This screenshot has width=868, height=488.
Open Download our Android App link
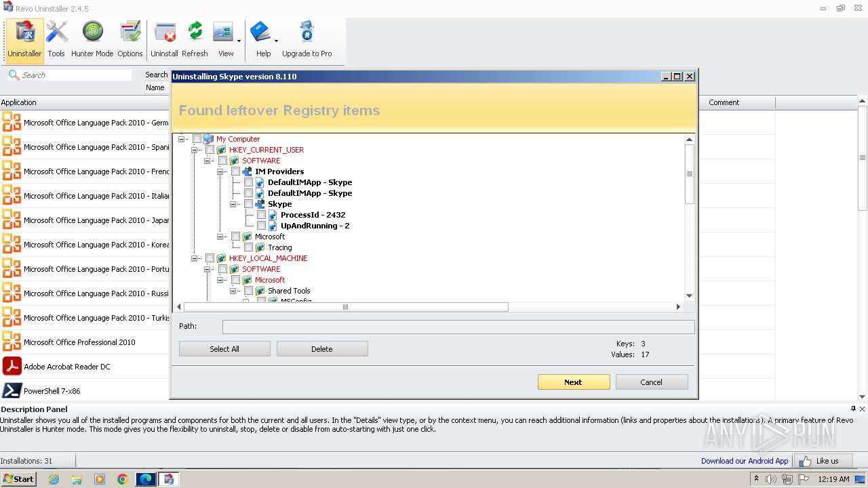(745, 461)
